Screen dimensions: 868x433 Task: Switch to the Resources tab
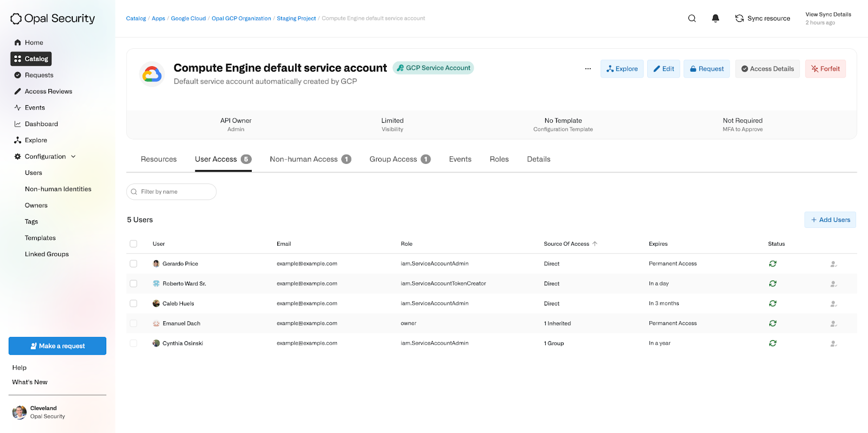(x=158, y=159)
